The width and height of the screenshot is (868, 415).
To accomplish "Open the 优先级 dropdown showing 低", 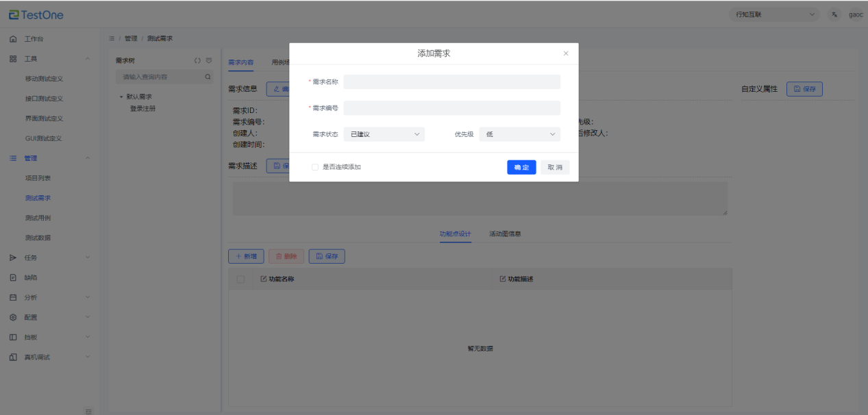I will (x=519, y=134).
